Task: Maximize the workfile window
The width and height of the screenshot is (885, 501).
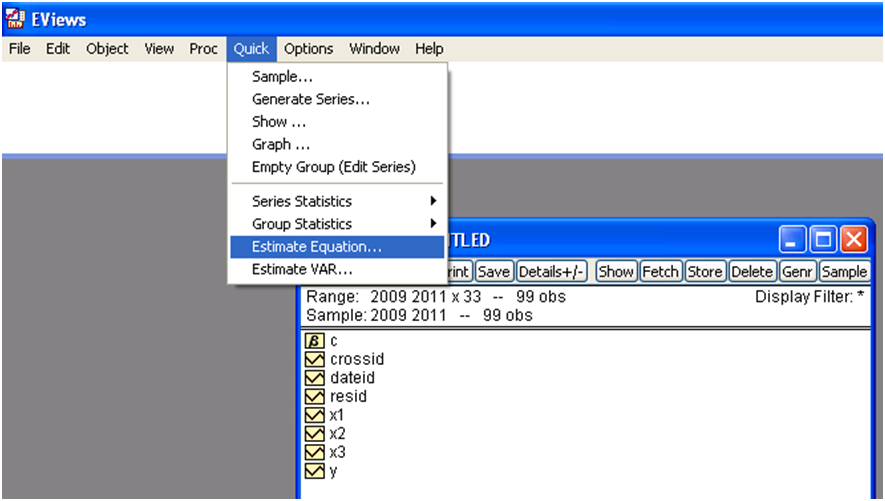Action: tap(823, 239)
